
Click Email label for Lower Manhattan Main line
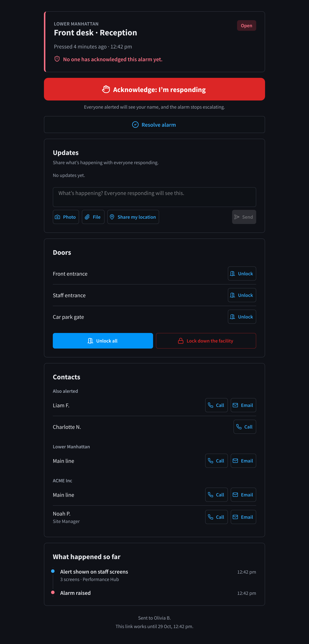[x=247, y=461]
